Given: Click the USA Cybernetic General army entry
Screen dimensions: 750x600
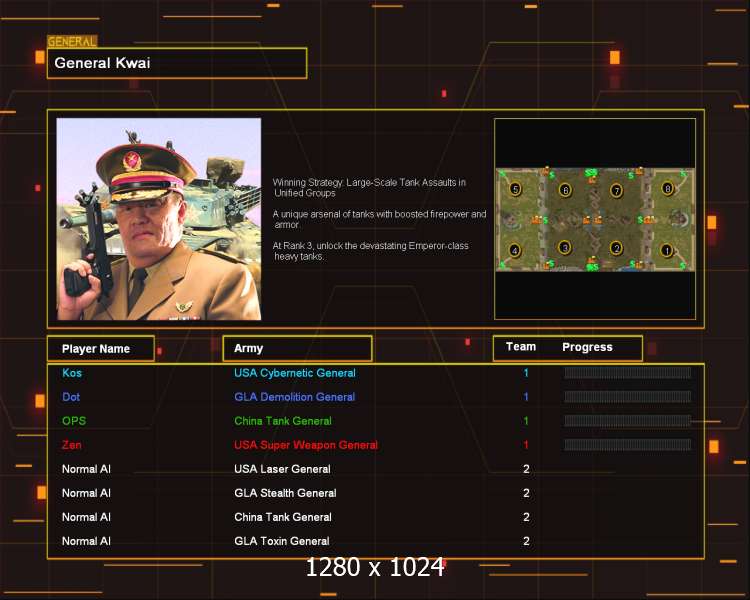Looking at the screenshot, I should (x=295, y=373).
